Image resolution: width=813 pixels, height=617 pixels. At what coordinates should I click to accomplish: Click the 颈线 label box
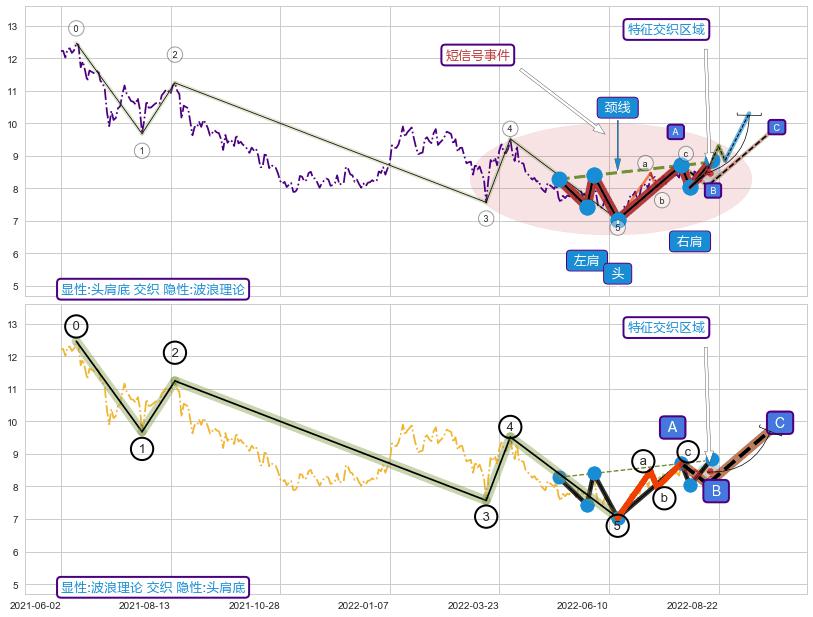click(617, 107)
